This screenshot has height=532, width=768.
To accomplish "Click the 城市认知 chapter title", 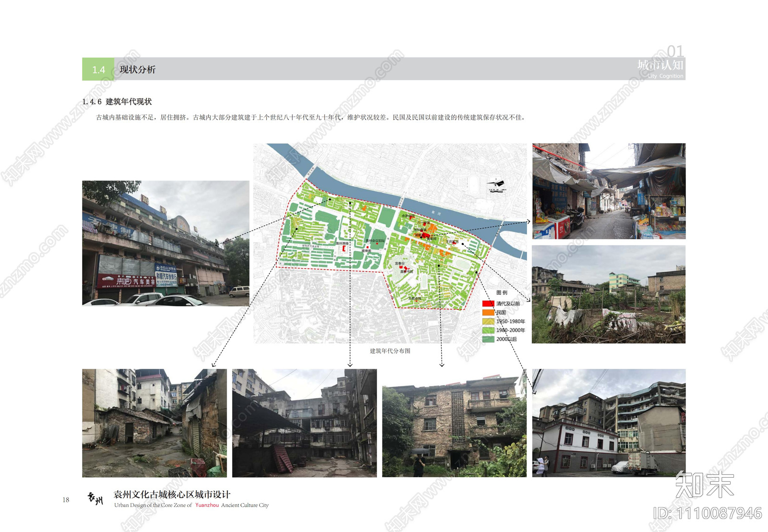I will click(x=660, y=65).
